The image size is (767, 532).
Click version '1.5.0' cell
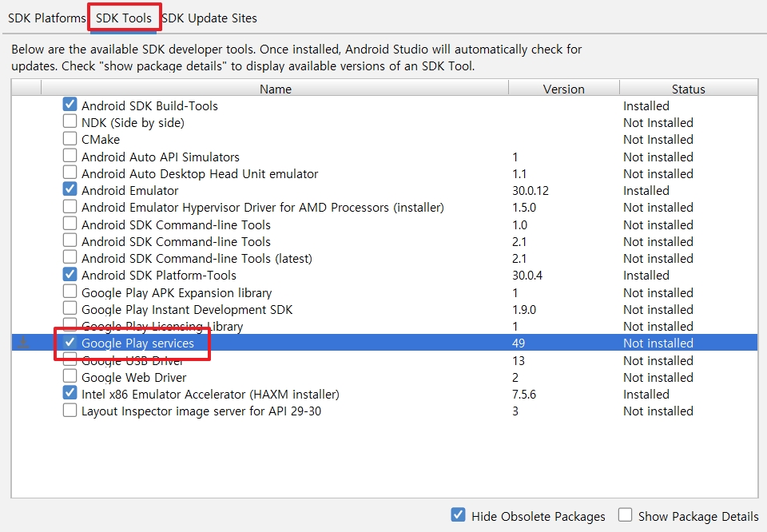click(524, 208)
